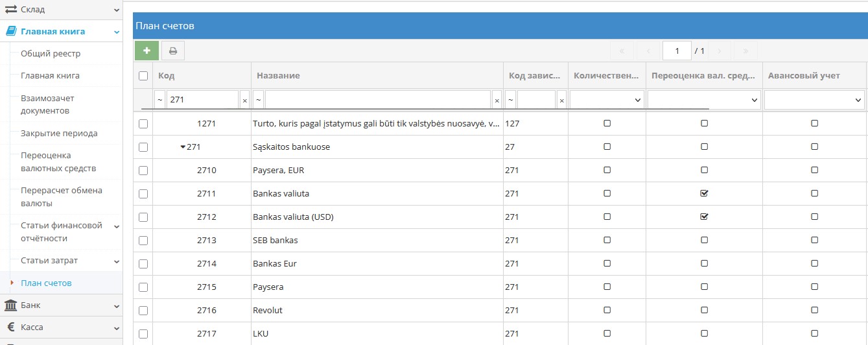
Task: Open the SEB bankas account row
Action: 276,241
